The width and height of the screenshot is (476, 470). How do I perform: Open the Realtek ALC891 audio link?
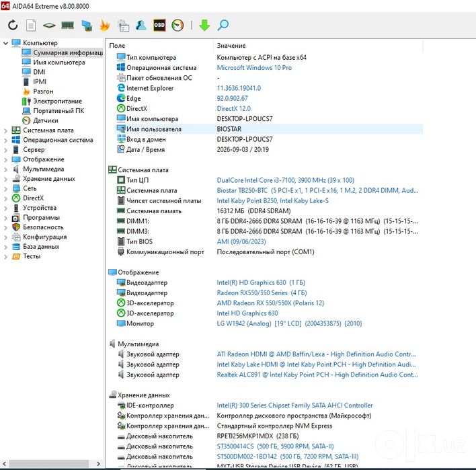click(317, 375)
